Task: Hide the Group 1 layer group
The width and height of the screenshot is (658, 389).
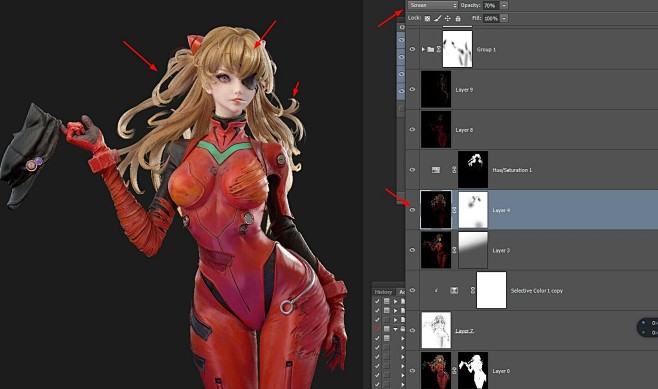Action: click(x=412, y=49)
